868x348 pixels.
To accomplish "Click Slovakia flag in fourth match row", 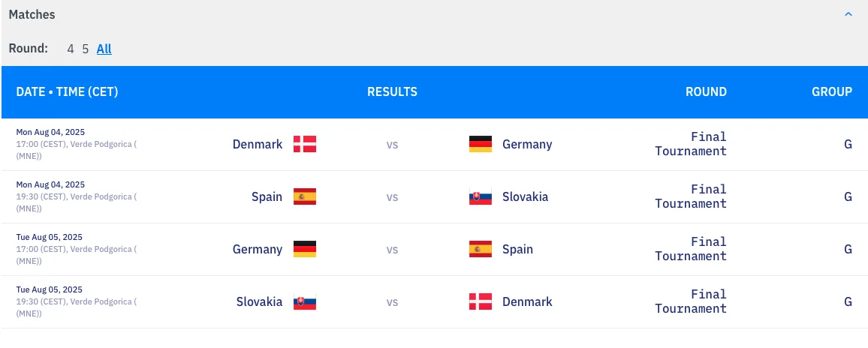I will click(x=305, y=301).
